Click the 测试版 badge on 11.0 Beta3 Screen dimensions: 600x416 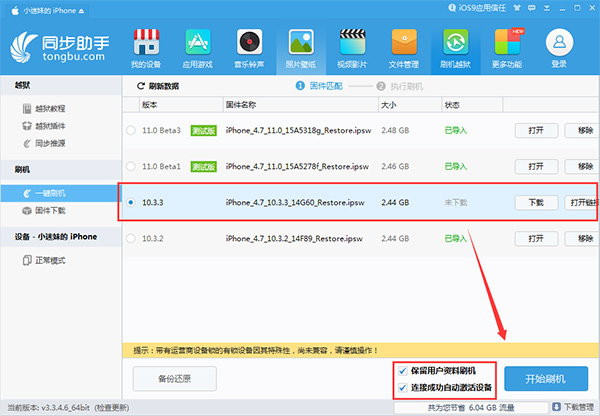click(x=204, y=131)
